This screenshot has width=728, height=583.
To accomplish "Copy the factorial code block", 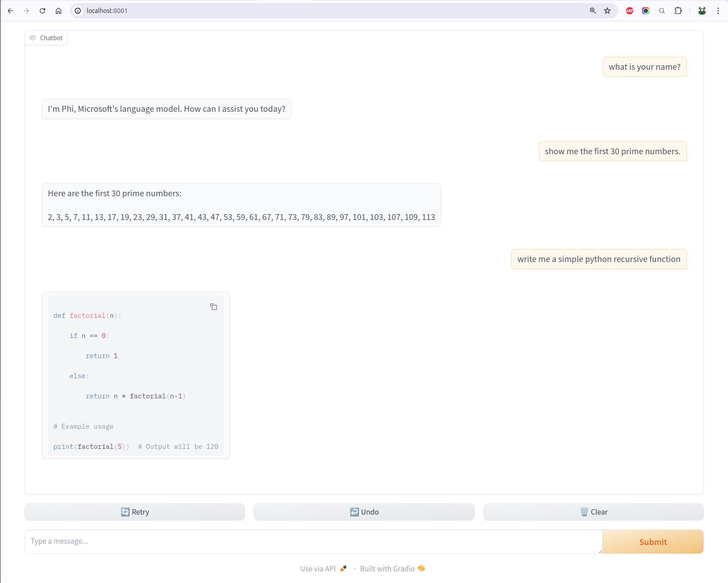I will pyautogui.click(x=214, y=307).
